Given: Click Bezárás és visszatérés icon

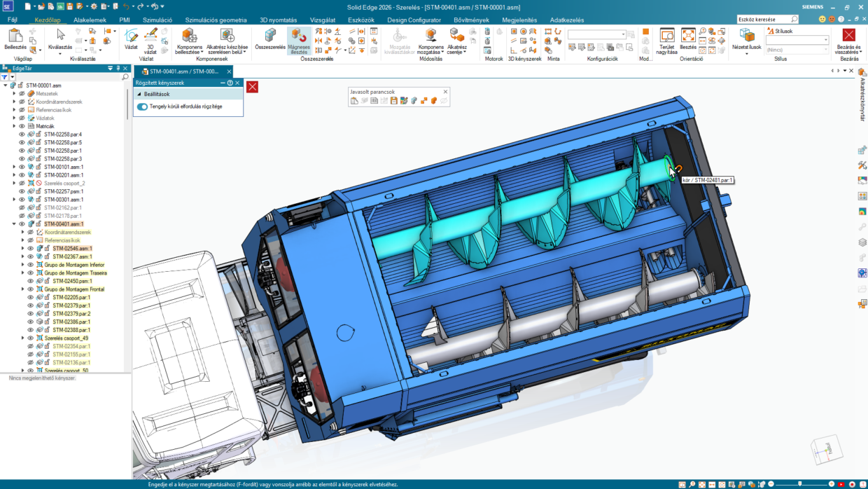Looking at the screenshot, I should [848, 39].
